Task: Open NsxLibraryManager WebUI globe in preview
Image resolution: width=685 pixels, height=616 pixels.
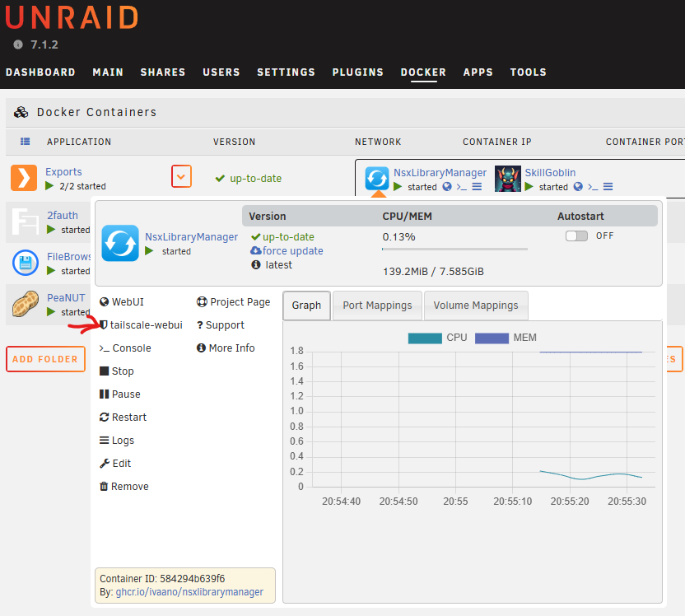Action: [447, 187]
